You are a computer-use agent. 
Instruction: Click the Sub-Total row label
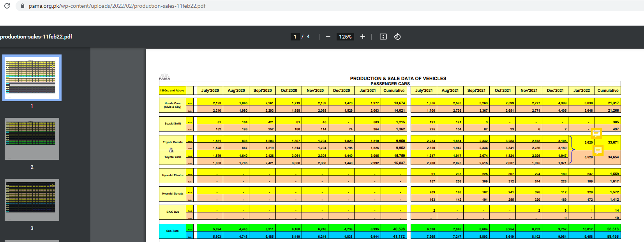click(x=173, y=231)
